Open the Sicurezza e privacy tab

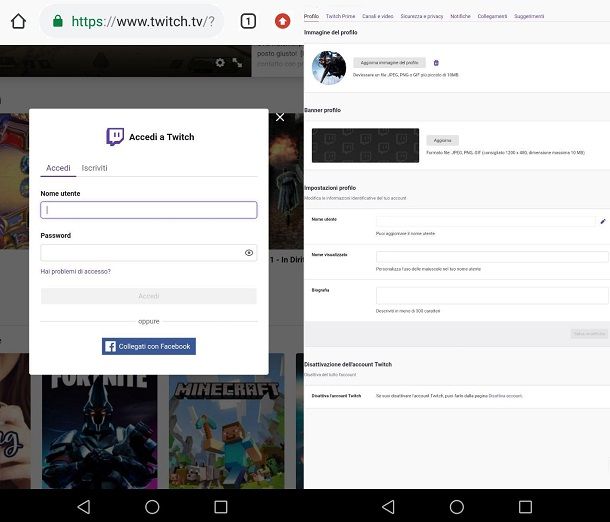[422, 16]
